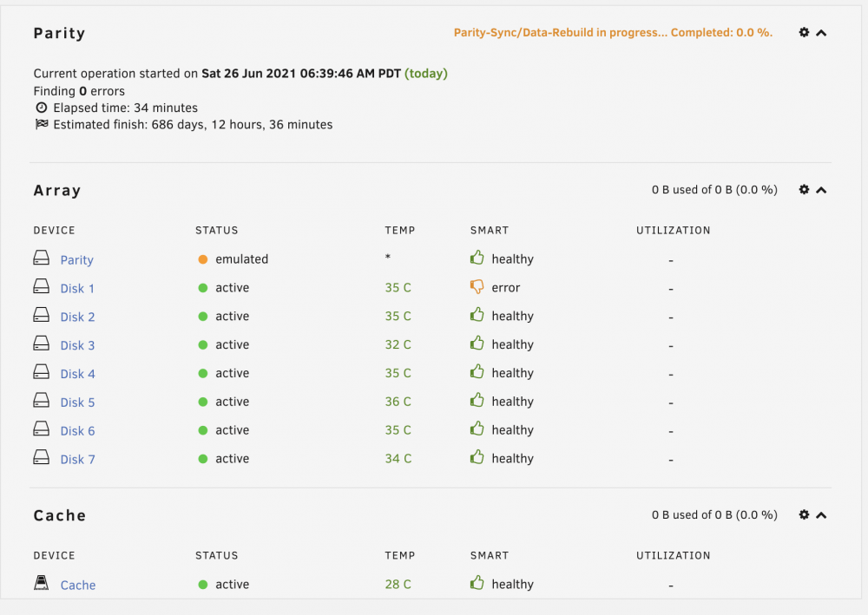The width and height of the screenshot is (868, 615).
Task: Click the Parity healthy thumbs-up icon
Action: [x=477, y=257]
